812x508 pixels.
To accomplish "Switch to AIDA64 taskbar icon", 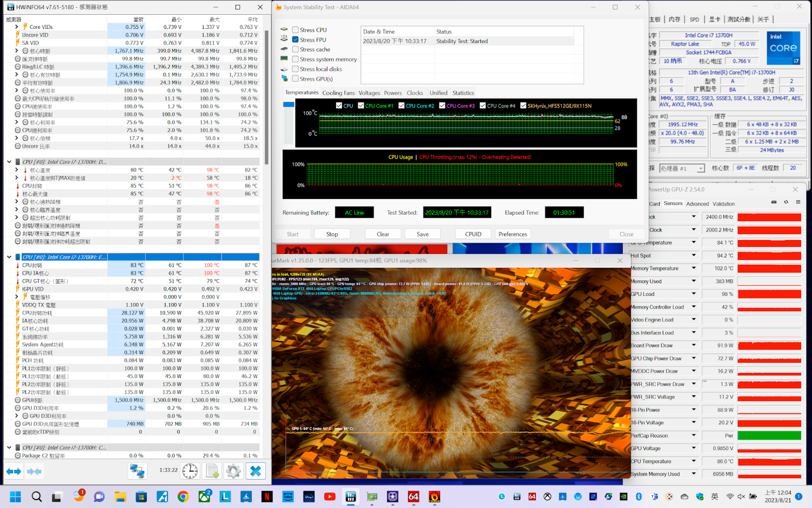I will click(x=414, y=496).
